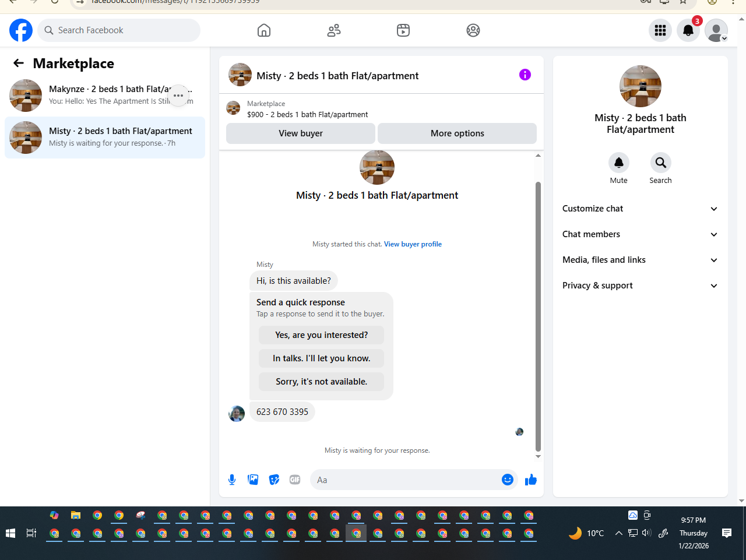Viewport: 746px width, 560px height.
Task: Show hidden system tray icons chevron
Action: [x=618, y=533]
